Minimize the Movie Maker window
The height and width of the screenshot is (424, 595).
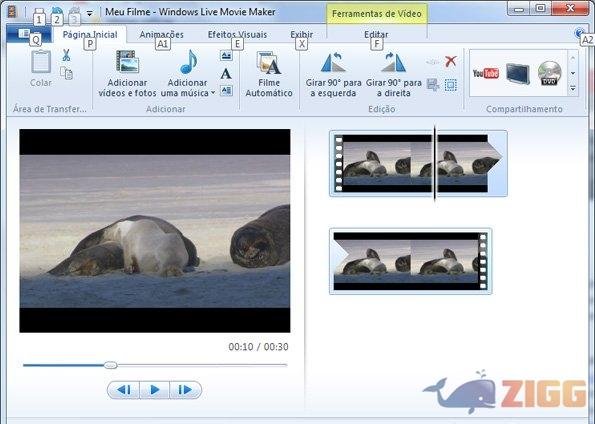point(519,8)
